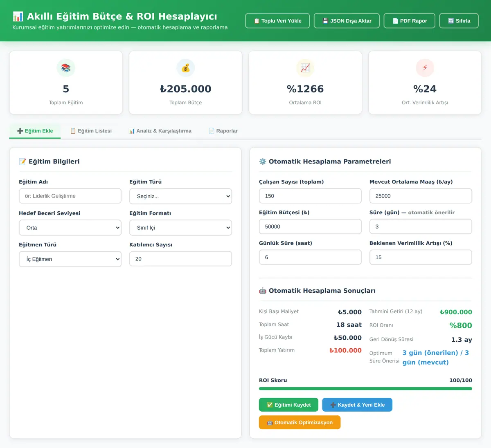The height and width of the screenshot is (448, 491).
Task: Click the %800 ROI Oranı value
Action: (461, 325)
